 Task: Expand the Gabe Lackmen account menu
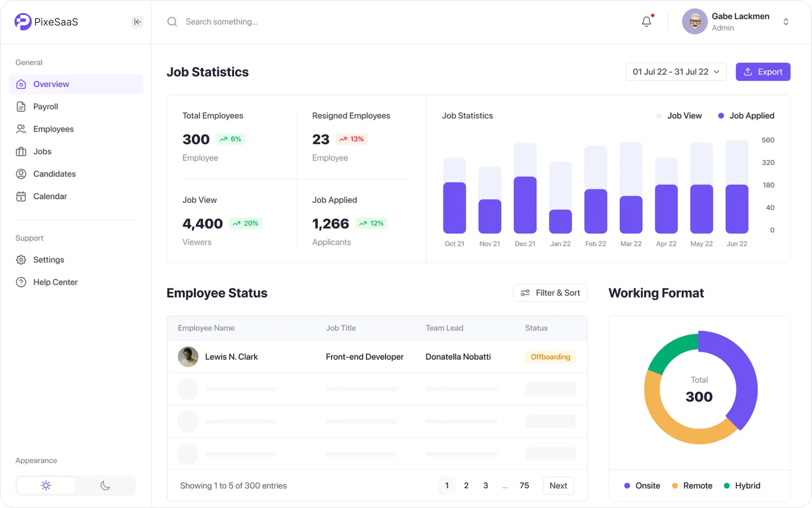(785, 22)
